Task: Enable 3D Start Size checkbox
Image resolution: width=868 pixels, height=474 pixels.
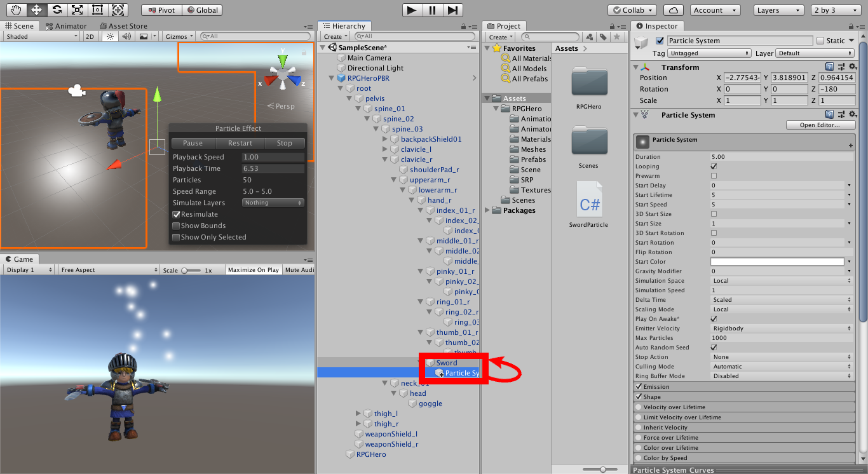Action: [714, 214]
